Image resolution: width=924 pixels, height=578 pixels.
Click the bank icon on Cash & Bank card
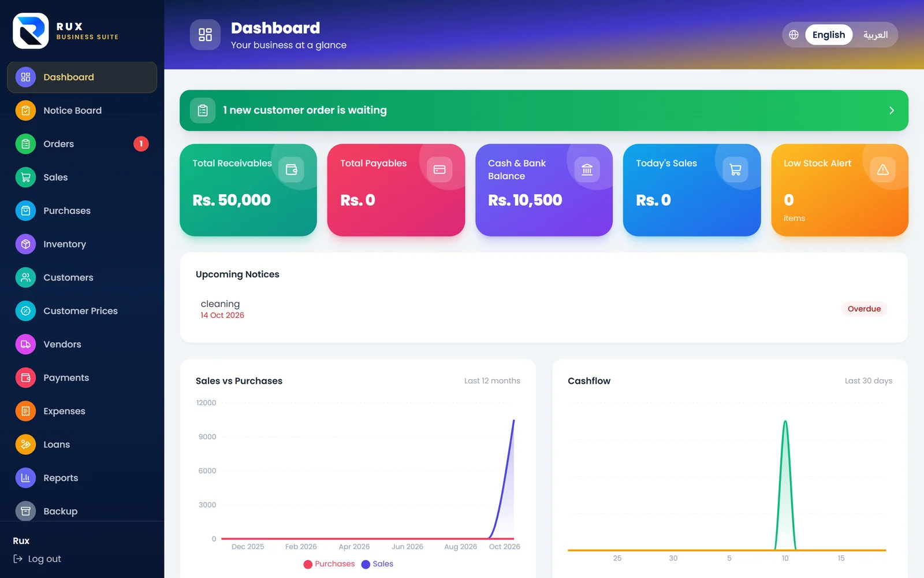click(x=587, y=169)
